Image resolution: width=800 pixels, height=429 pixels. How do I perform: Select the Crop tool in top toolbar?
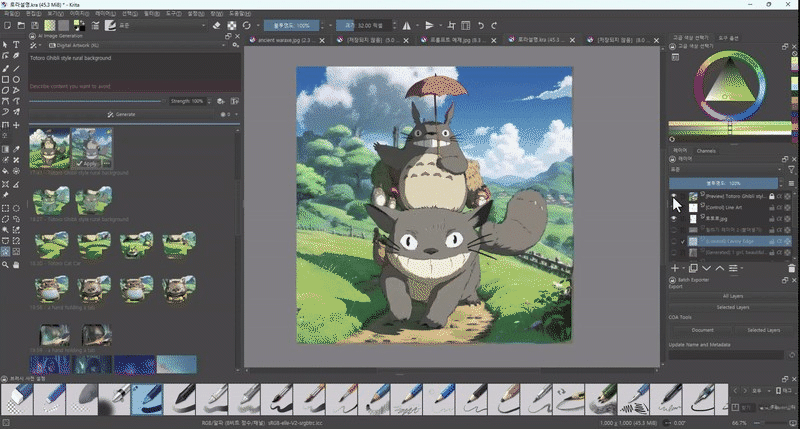452,25
